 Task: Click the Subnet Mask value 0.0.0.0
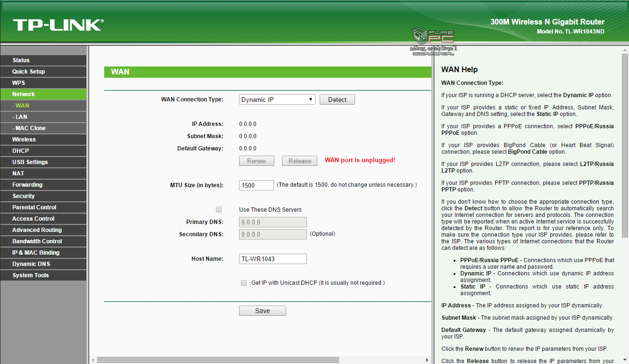pos(248,136)
